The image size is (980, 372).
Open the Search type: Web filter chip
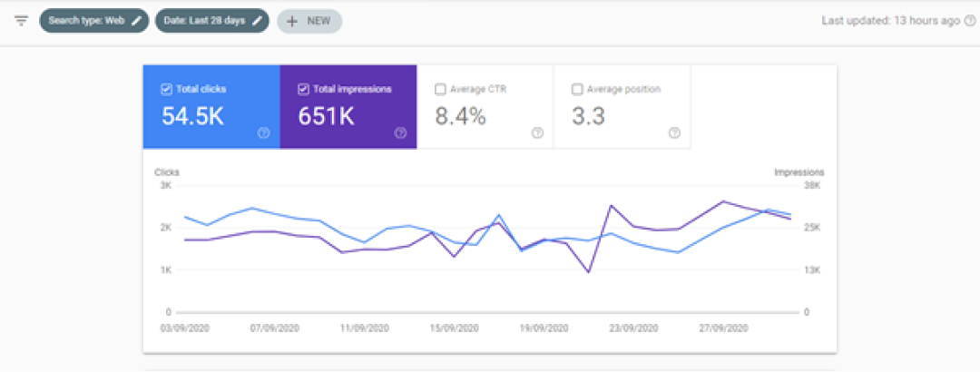click(86, 21)
